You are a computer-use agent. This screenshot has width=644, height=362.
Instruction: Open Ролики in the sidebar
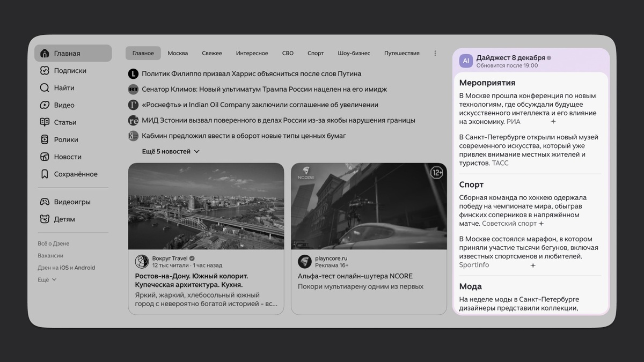45,139
